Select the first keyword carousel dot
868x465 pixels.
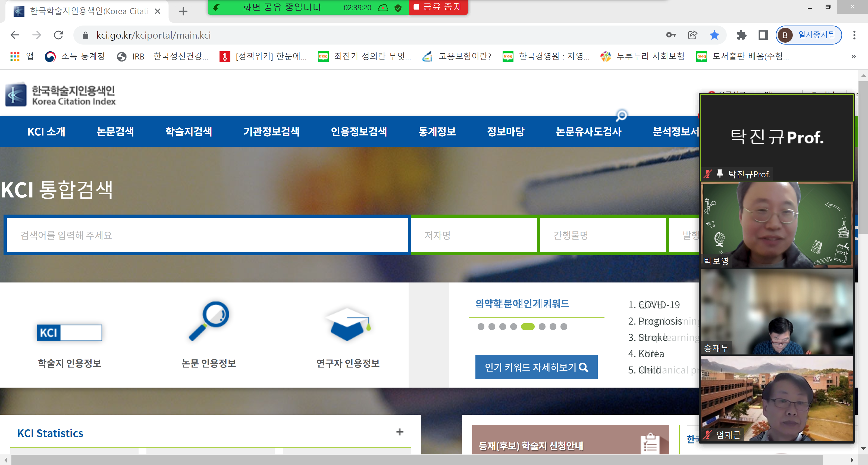point(481,326)
